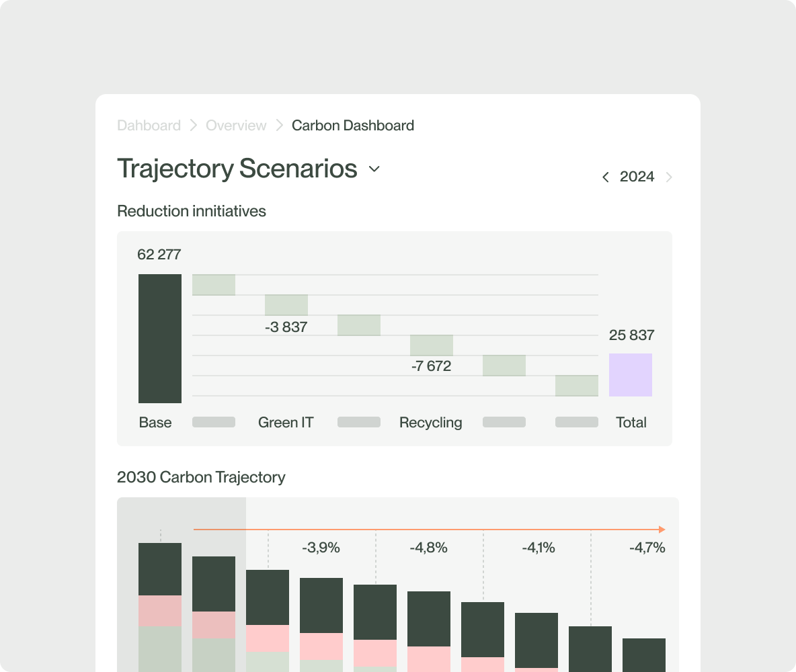Select the Carbon Dashboard breadcrumb
This screenshot has height=672, width=796.
(x=353, y=126)
